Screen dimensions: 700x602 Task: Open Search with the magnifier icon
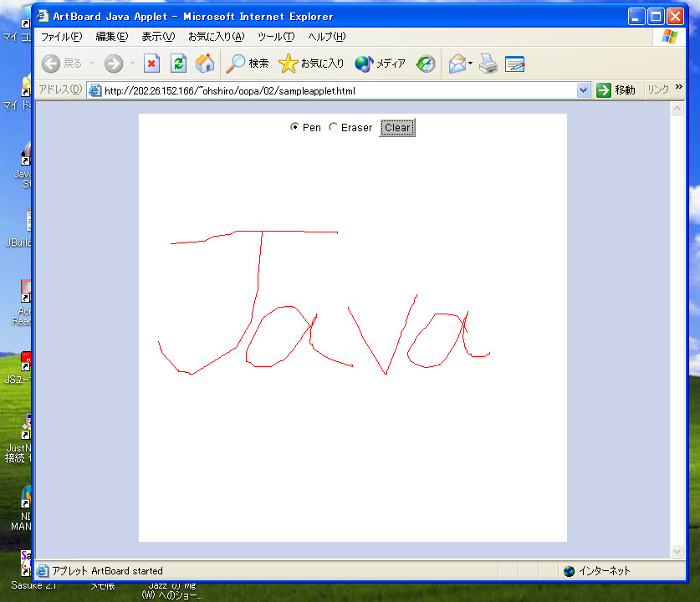point(235,64)
